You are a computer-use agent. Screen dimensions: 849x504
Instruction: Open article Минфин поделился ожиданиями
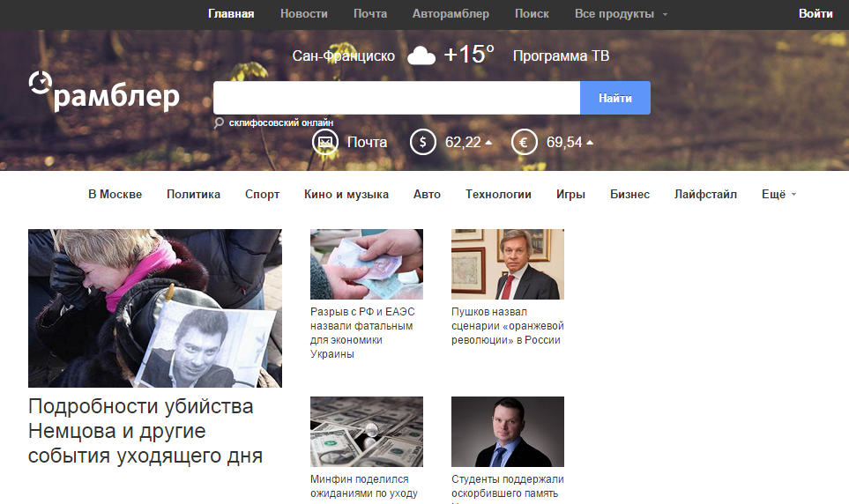coord(364,486)
